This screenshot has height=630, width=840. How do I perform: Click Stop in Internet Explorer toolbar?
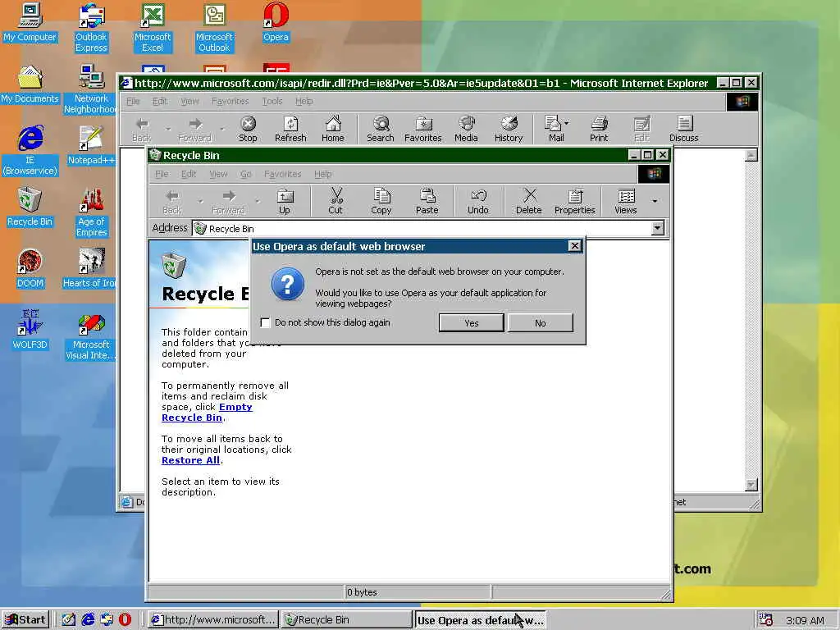(x=248, y=129)
